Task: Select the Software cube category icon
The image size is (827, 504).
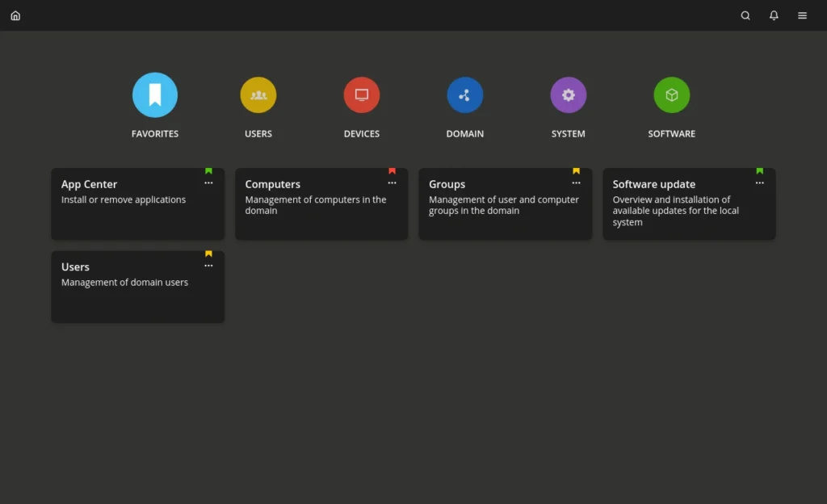Action: [672, 95]
